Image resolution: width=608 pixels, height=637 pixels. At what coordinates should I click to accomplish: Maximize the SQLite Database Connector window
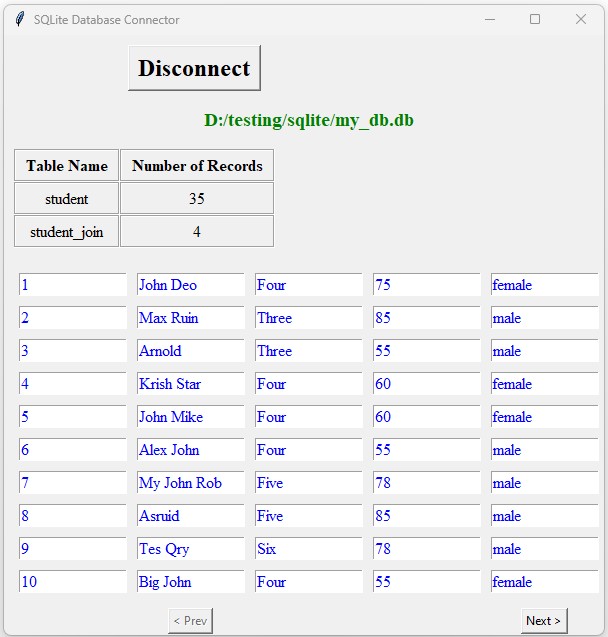coord(535,19)
